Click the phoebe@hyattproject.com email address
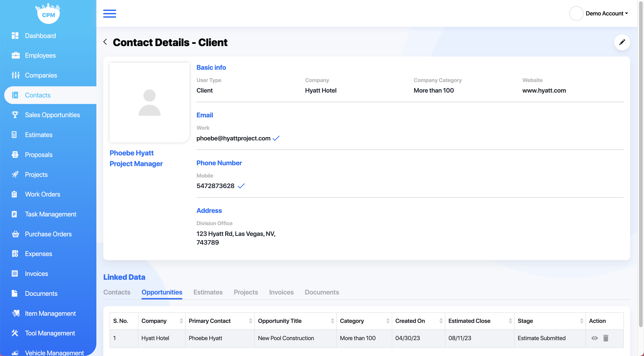This screenshot has height=356, width=644. tap(233, 138)
